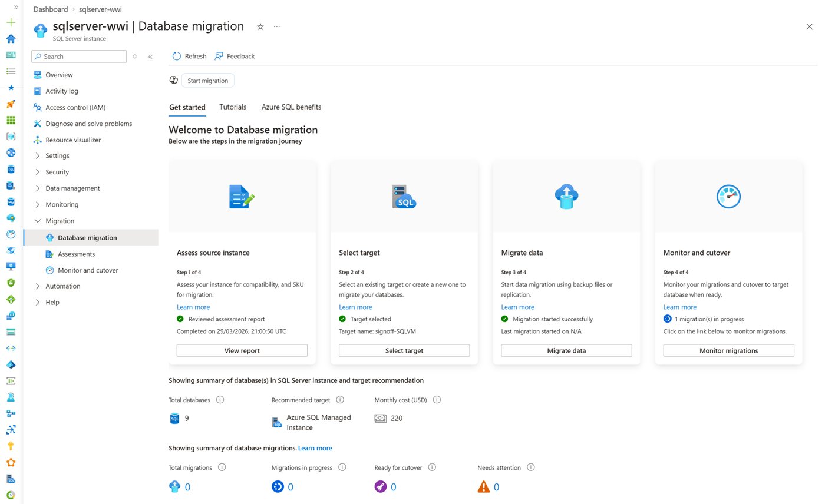Collapse the resource menu with double chevron
Viewport: 825px width, 504px height.
(x=150, y=57)
